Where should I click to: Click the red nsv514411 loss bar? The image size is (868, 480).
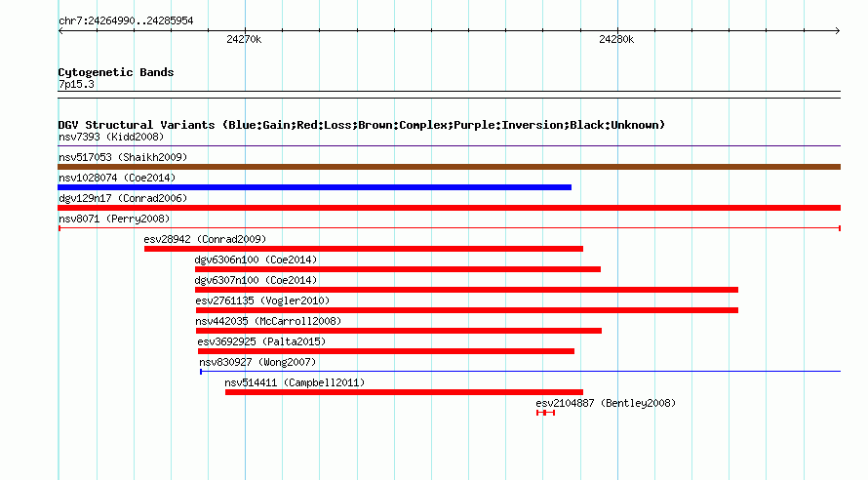tap(404, 392)
